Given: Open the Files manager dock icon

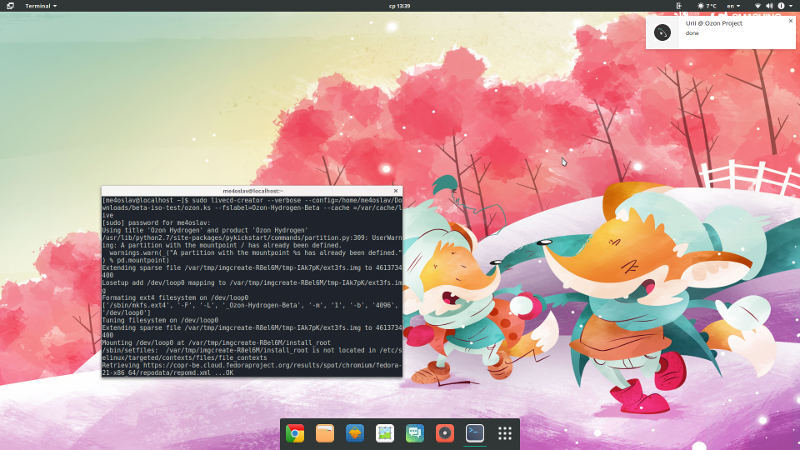Looking at the screenshot, I should point(324,433).
